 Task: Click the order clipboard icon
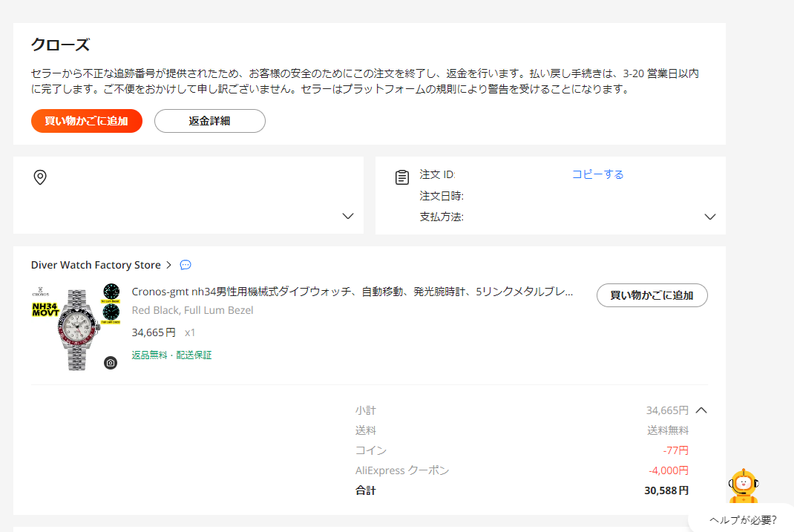(402, 177)
